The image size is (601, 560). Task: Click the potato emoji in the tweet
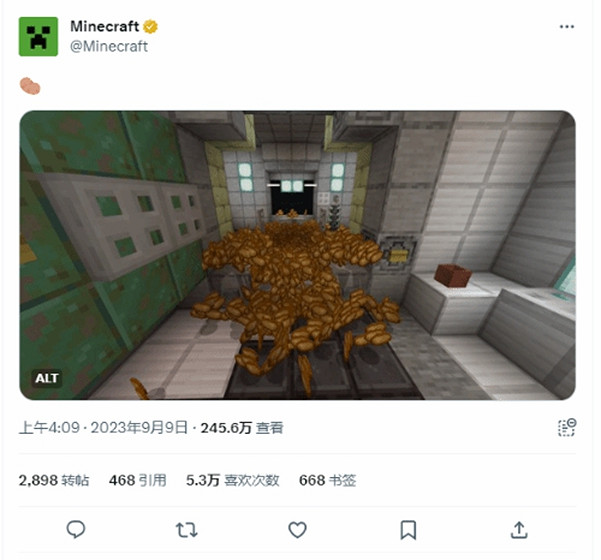tap(30, 86)
